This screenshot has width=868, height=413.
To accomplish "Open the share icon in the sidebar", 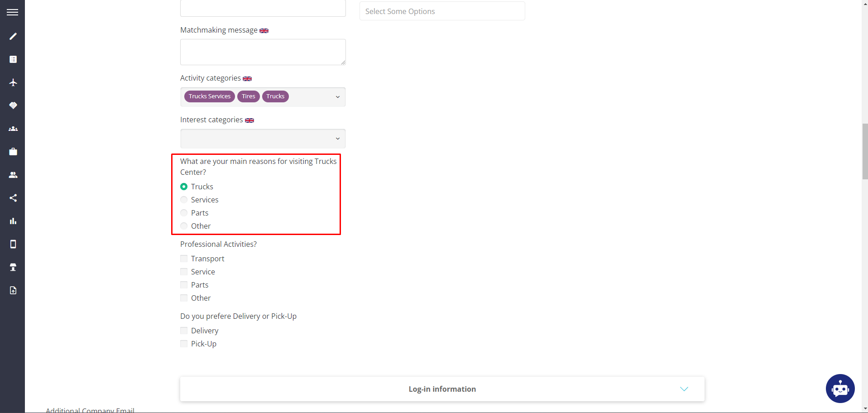I will point(13,198).
